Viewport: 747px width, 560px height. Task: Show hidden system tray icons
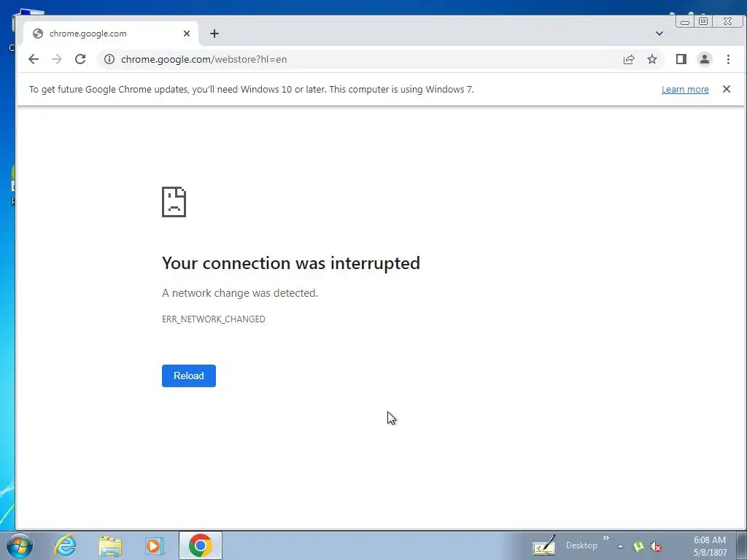(620, 546)
